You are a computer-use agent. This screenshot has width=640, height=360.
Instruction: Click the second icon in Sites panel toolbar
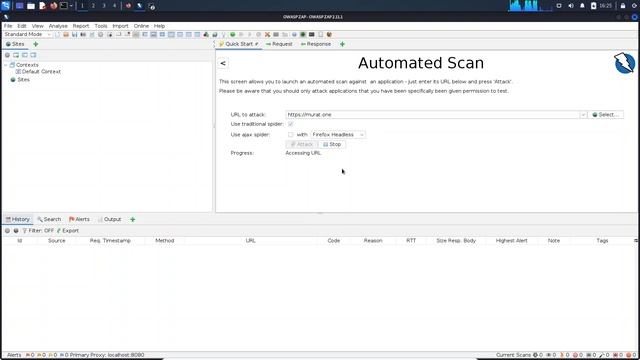16,55
